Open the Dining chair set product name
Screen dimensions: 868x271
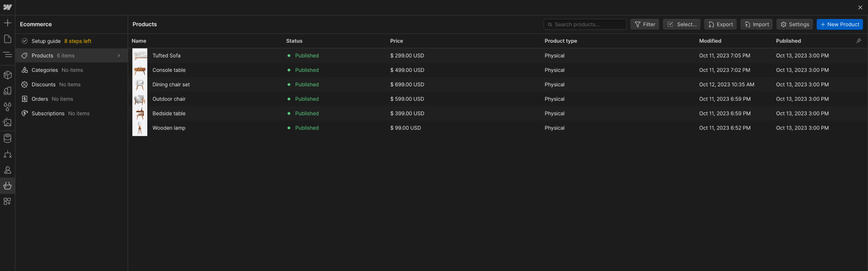[171, 84]
